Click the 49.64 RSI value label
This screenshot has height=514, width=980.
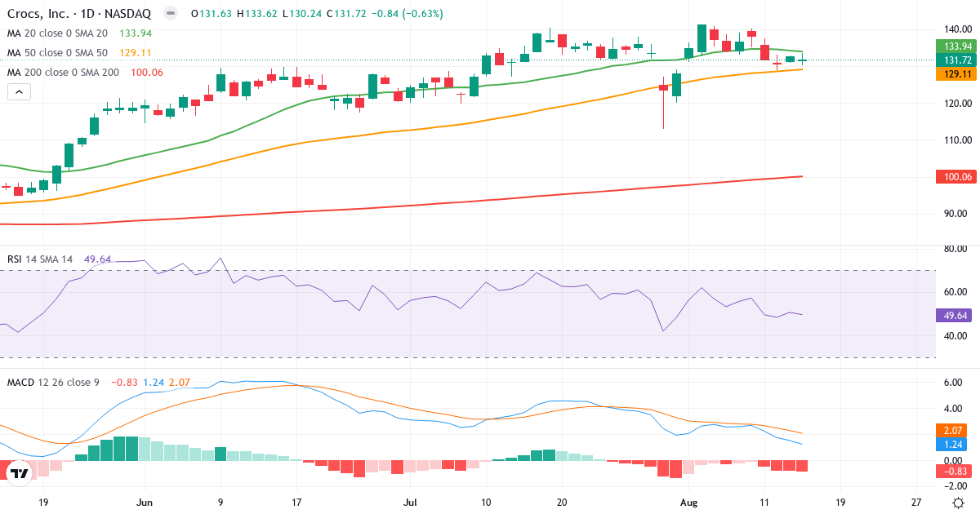click(955, 315)
